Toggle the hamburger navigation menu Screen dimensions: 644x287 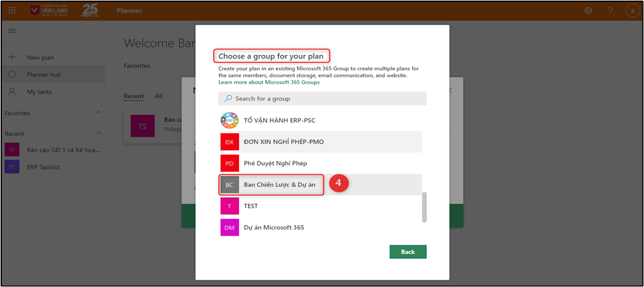click(x=12, y=31)
